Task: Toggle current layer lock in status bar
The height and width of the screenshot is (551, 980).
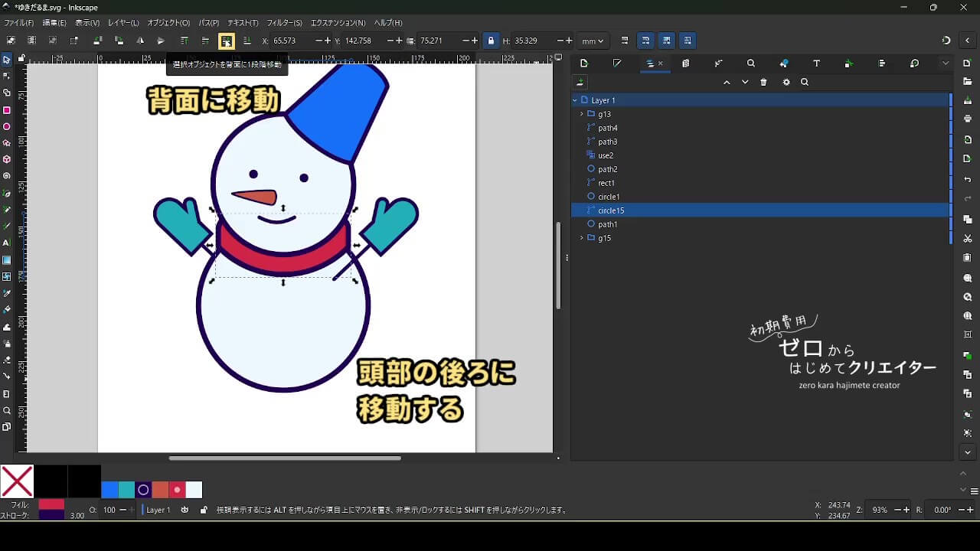Action: point(203,510)
